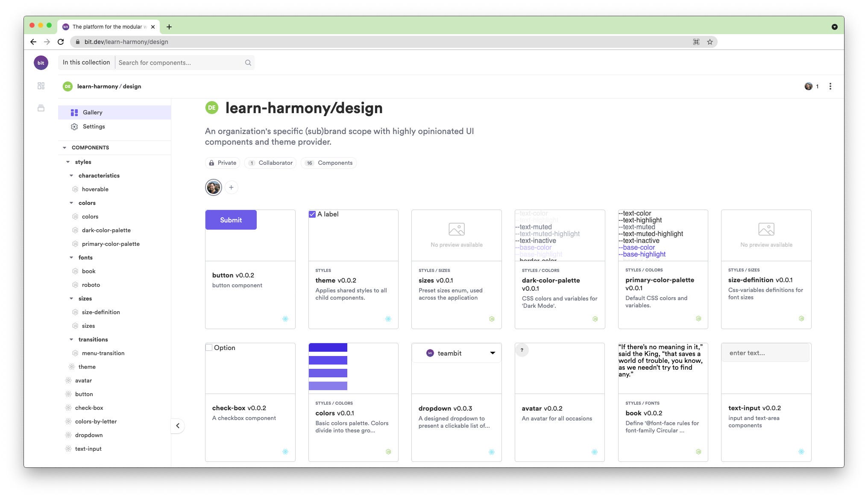Click the plus icon to add a collaborator
This screenshot has width=868, height=499.
click(231, 187)
